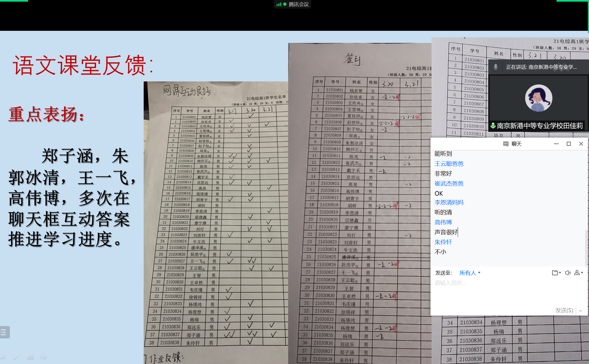589x364 pixels.
Task: Expand the 所有人 recipient dropdown
Action: 470,273
